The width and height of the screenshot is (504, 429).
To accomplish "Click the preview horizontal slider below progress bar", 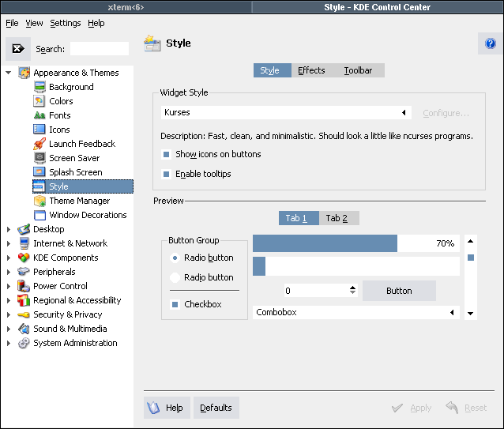I will 356,266.
